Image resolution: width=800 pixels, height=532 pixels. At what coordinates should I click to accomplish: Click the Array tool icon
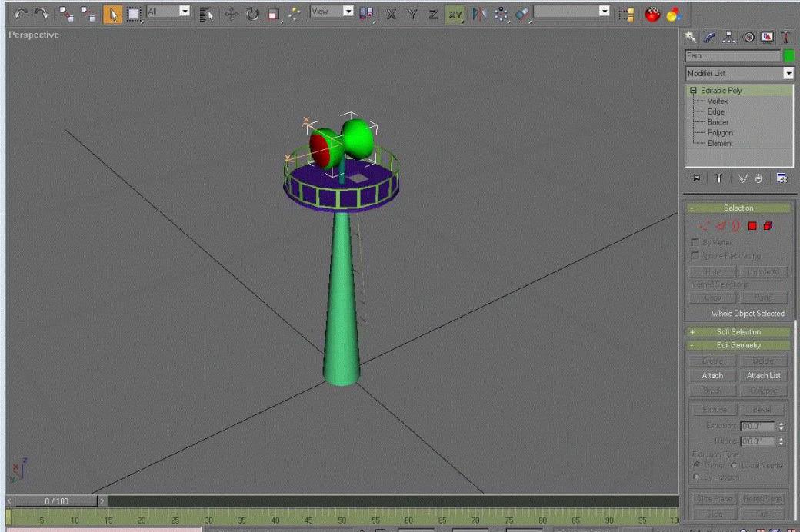(501, 15)
